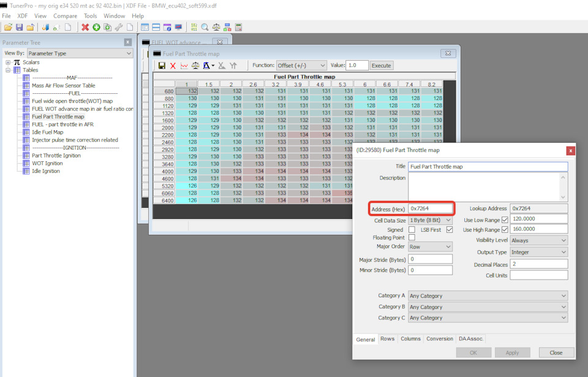Click the calculator icon in main toolbar
This screenshot has width=588, height=377.
point(238,27)
